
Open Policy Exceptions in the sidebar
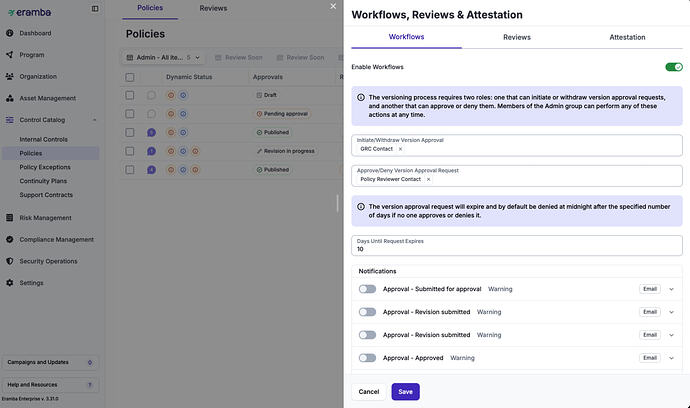[45, 167]
